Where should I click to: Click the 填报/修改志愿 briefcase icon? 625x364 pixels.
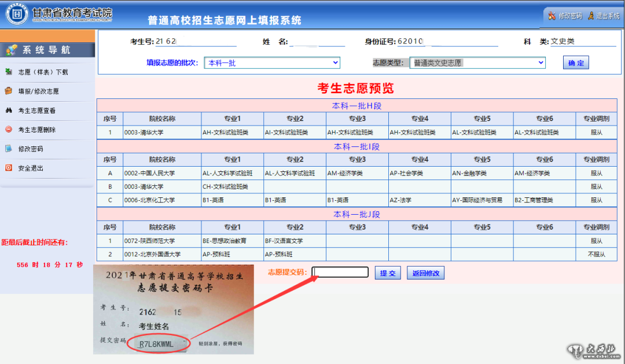9,91
